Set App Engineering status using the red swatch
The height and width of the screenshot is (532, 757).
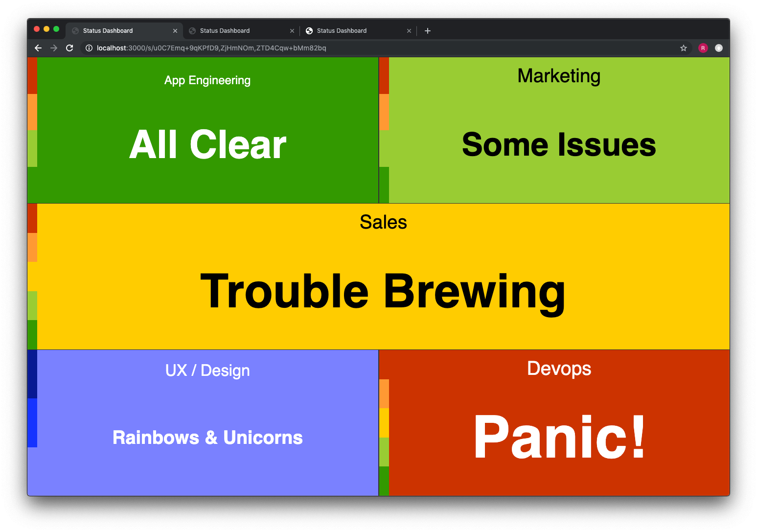(x=32, y=76)
